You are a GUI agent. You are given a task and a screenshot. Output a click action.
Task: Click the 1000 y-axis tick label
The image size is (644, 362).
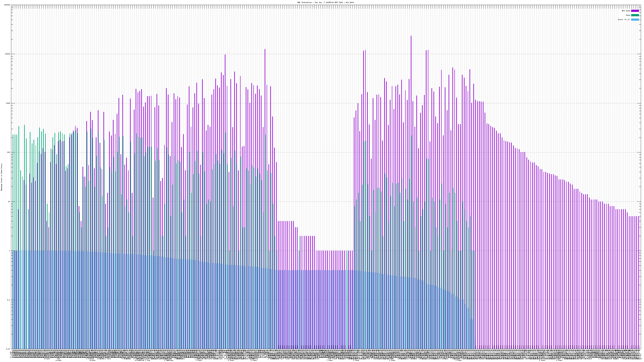8,103
